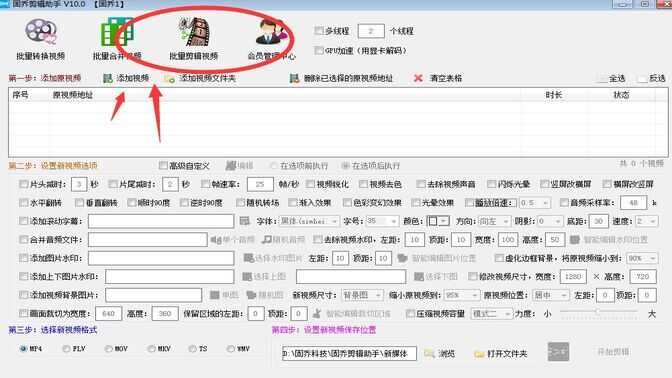Enable GPU加速 checkbox

coord(318,51)
